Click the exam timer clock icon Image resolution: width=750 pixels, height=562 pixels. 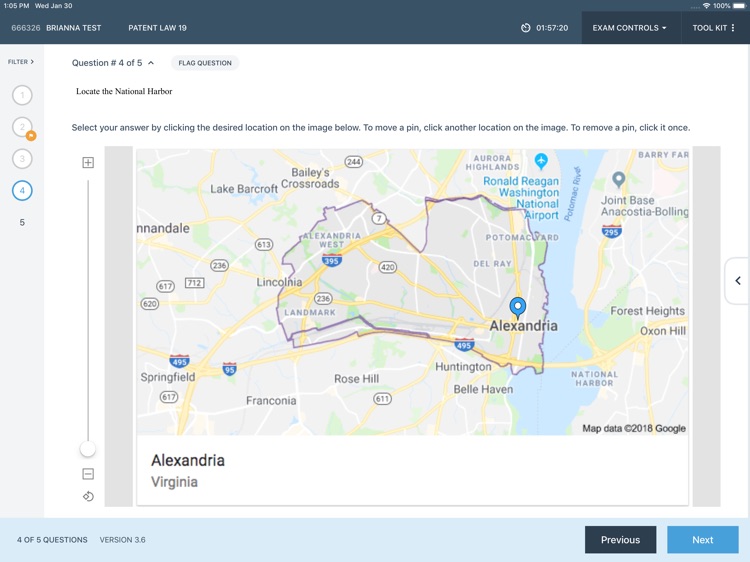(525, 28)
